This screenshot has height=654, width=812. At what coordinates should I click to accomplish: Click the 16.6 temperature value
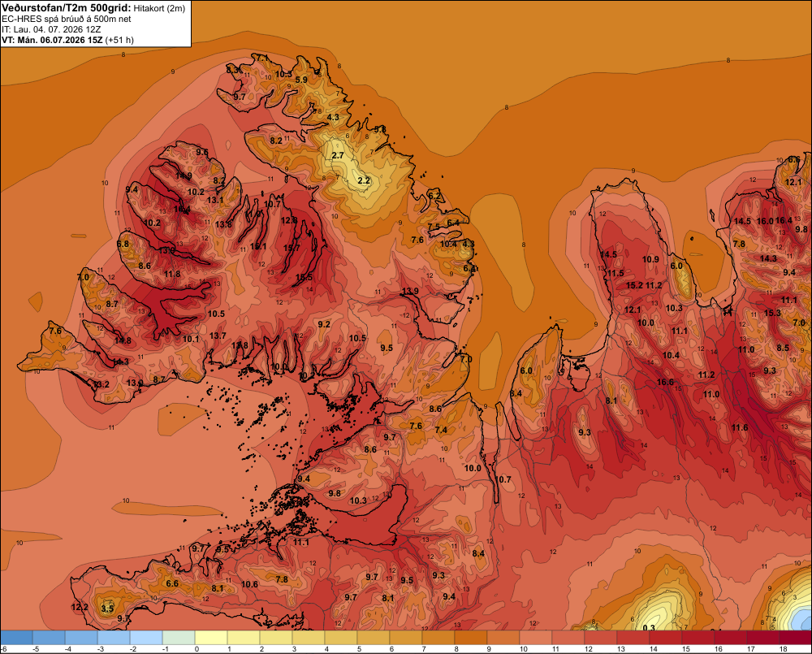point(666,382)
